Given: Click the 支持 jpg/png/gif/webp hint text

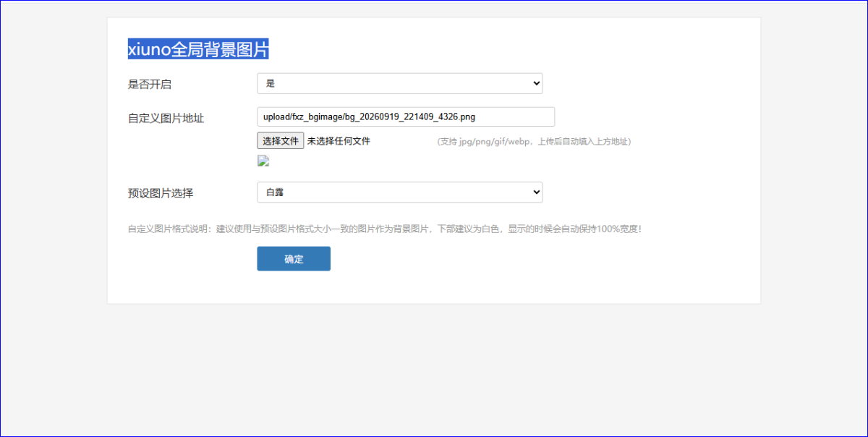Looking at the screenshot, I should click(535, 142).
